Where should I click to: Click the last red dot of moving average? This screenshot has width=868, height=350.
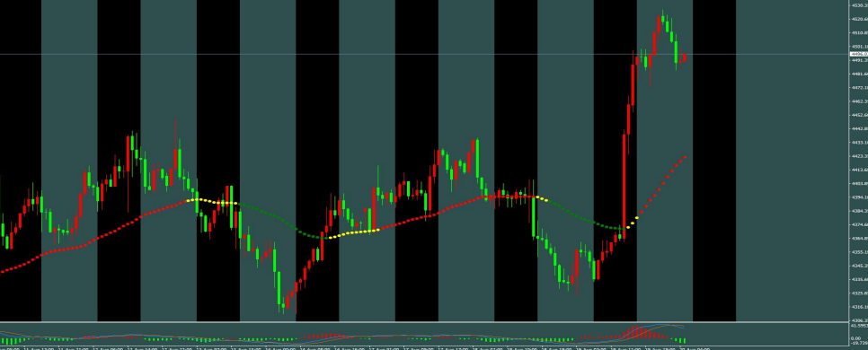coord(686,157)
